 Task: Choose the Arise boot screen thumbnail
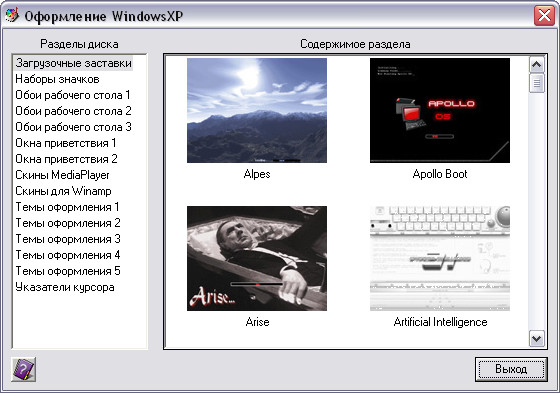coord(257,258)
